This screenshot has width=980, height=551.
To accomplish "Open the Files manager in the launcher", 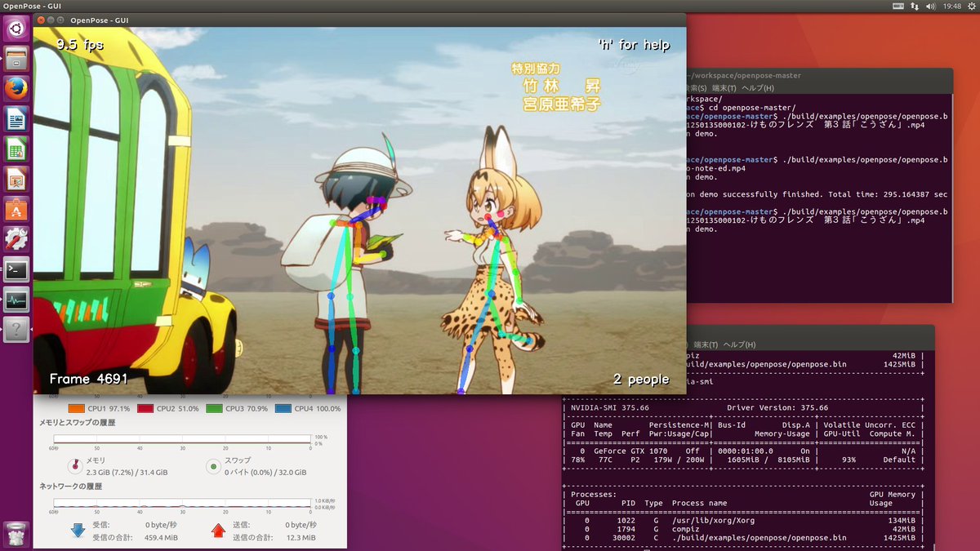I will click(x=16, y=59).
